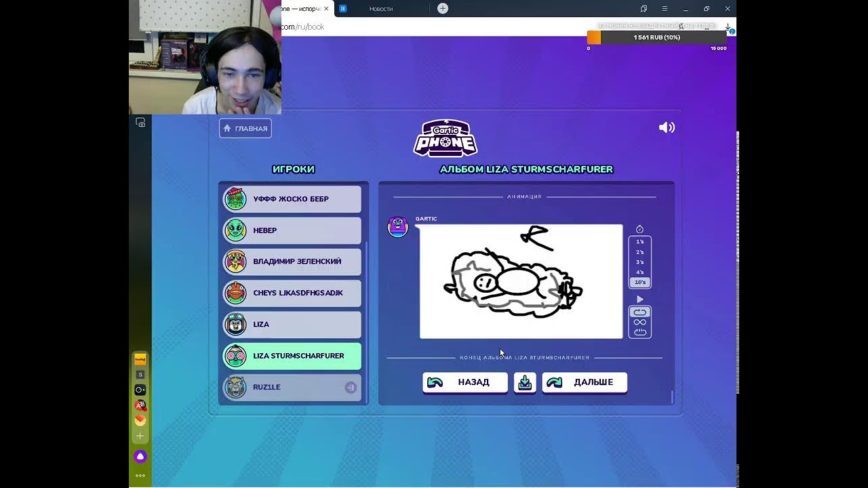Open the black camera sidebar icon

point(140,390)
